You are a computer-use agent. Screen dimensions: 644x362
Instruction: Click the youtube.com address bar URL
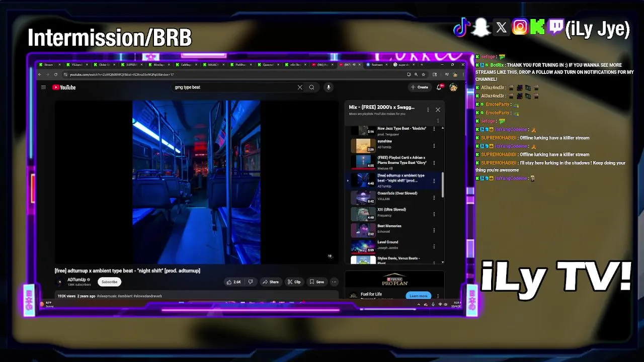[x=122, y=74]
